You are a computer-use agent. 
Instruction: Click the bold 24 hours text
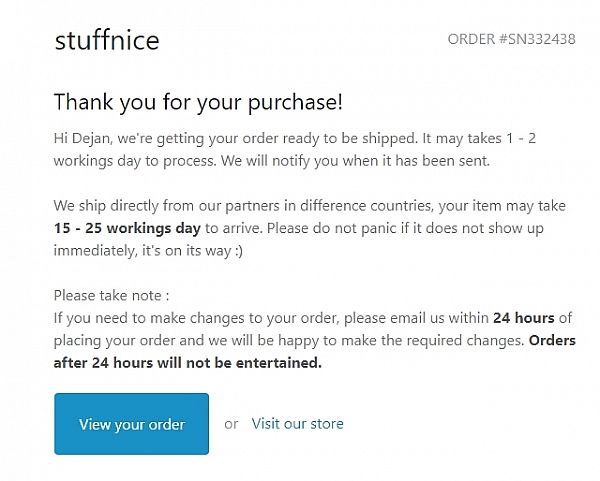523,318
